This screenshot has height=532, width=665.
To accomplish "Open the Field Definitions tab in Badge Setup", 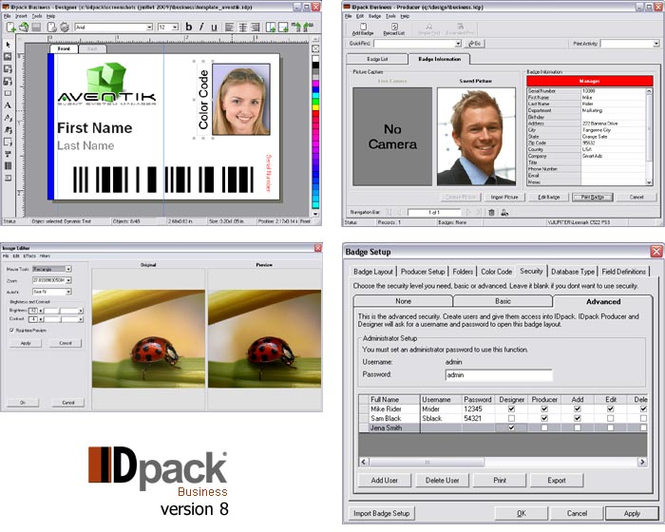I will click(623, 272).
